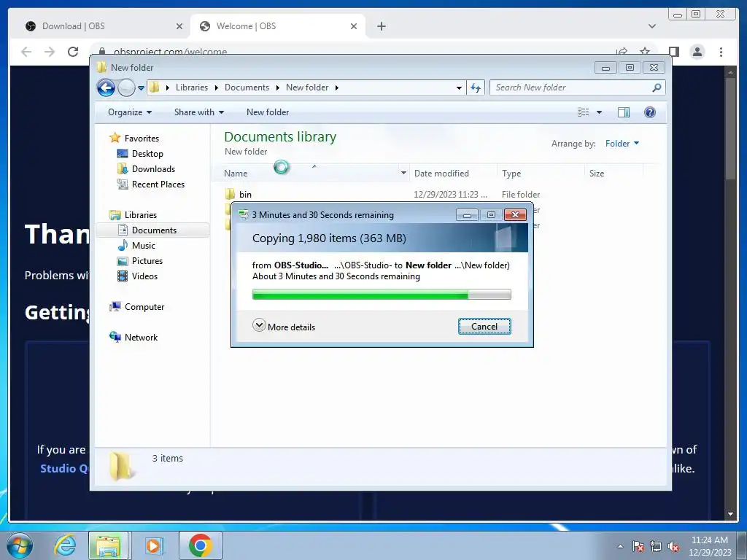Open Windows Explorer taskbar icon
The image size is (747, 560).
tap(108, 545)
